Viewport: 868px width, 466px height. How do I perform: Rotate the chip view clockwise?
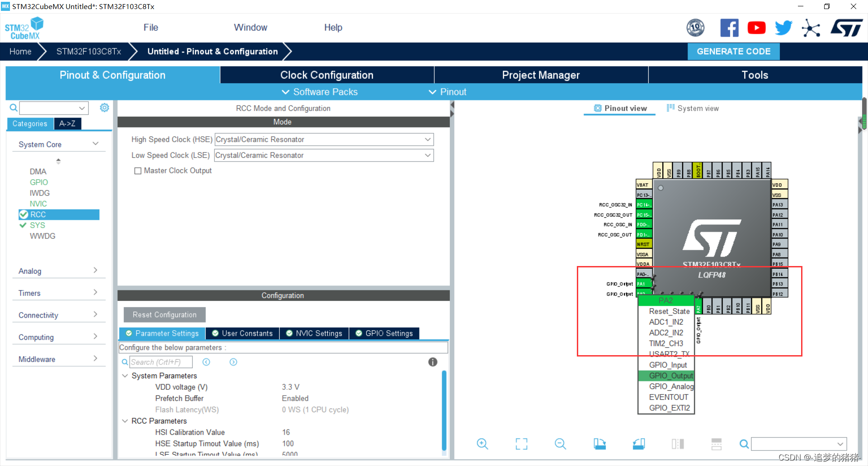pos(599,444)
